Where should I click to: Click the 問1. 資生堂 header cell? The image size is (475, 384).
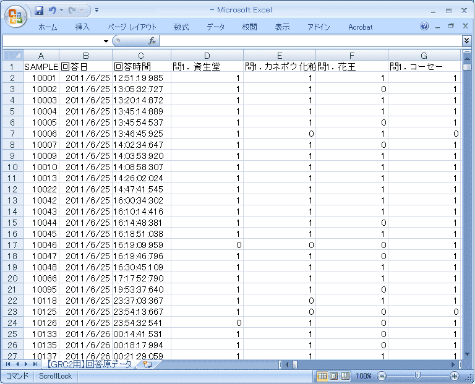click(x=207, y=67)
